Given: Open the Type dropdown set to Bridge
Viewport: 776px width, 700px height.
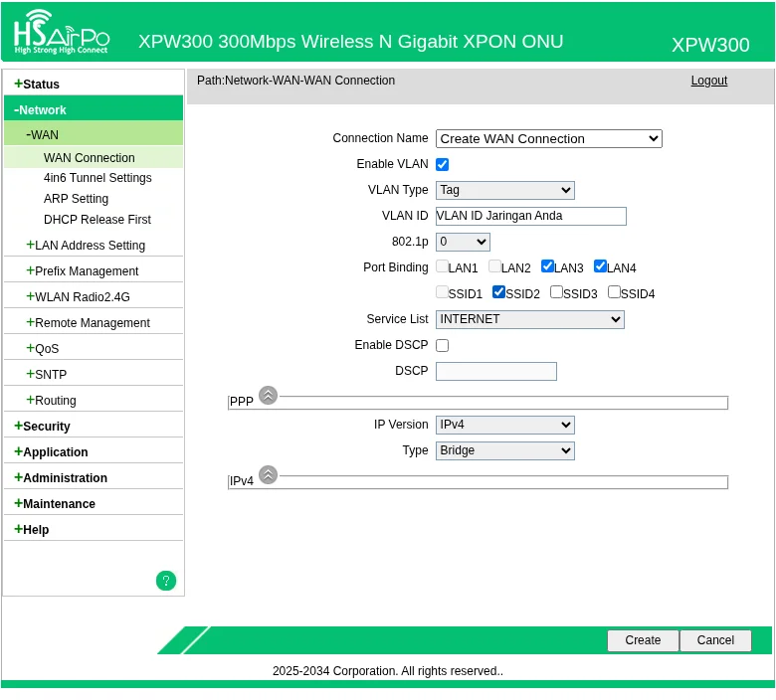Looking at the screenshot, I should pyautogui.click(x=504, y=450).
